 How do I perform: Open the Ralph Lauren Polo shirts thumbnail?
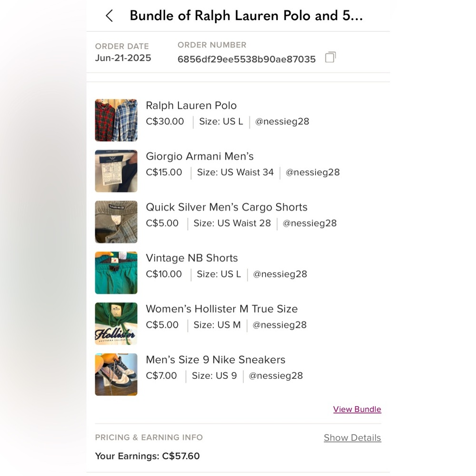point(116,120)
